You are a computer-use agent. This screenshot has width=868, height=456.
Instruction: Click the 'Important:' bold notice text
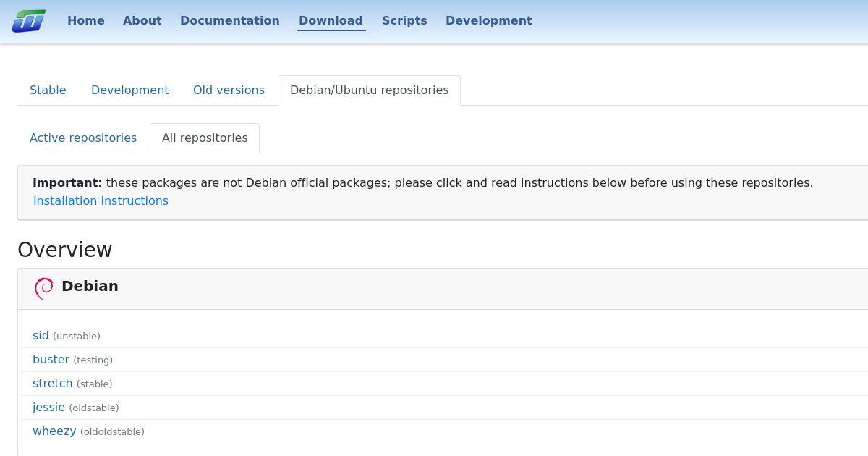67,183
